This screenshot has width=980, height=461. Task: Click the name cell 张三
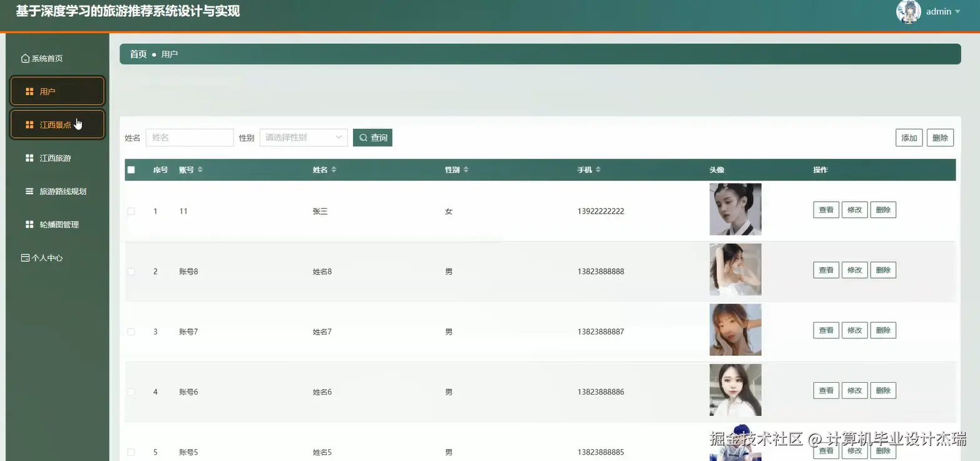tap(320, 211)
